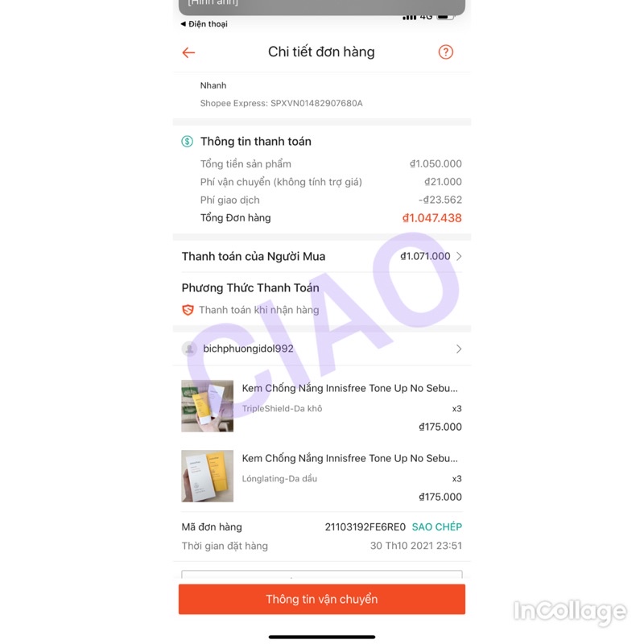Open Thanh toán của Người Mua row
This screenshot has height=644, width=644.
[322, 256]
